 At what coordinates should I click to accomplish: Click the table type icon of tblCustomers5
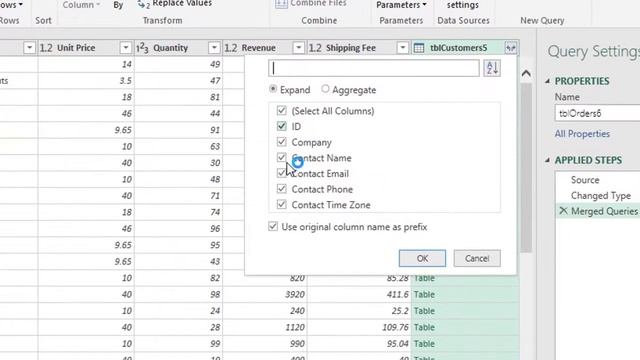(x=419, y=48)
